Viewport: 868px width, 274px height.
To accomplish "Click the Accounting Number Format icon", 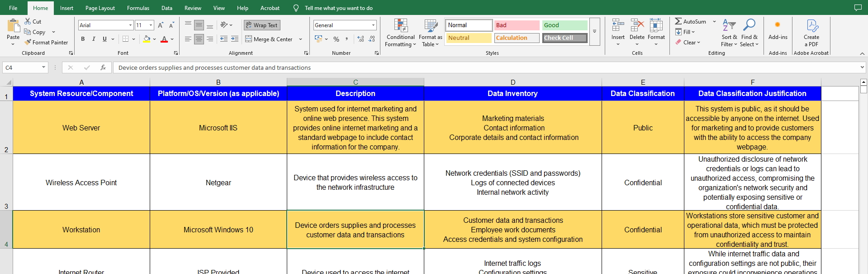I will (x=318, y=39).
